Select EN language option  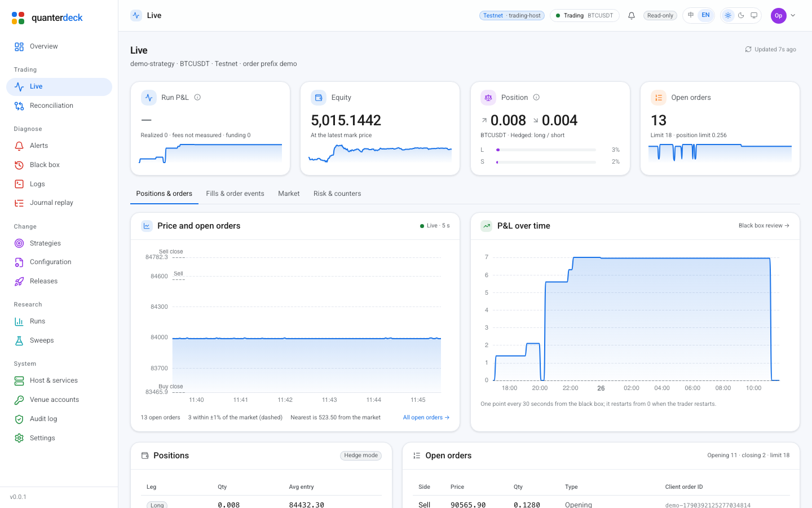point(705,15)
